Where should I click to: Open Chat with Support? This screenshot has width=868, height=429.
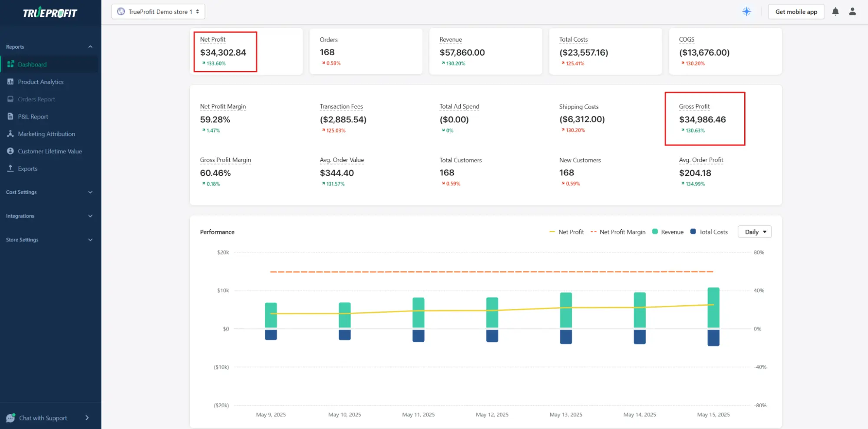43,418
